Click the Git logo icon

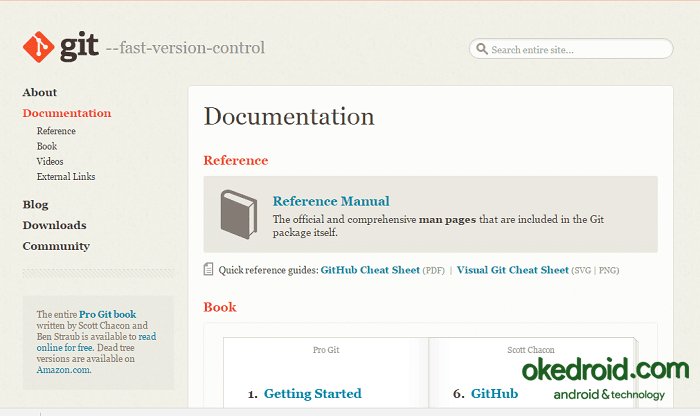pyautogui.click(x=38, y=47)
